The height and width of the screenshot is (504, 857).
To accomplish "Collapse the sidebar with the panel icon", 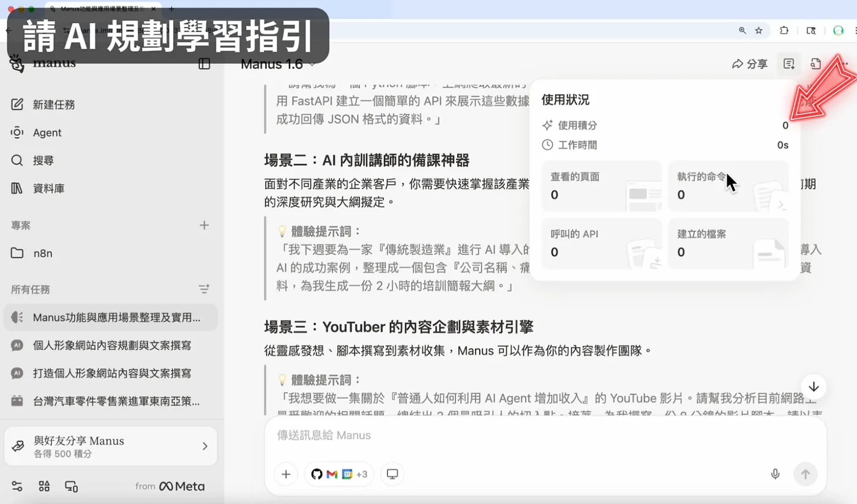I will pos(204,64).
